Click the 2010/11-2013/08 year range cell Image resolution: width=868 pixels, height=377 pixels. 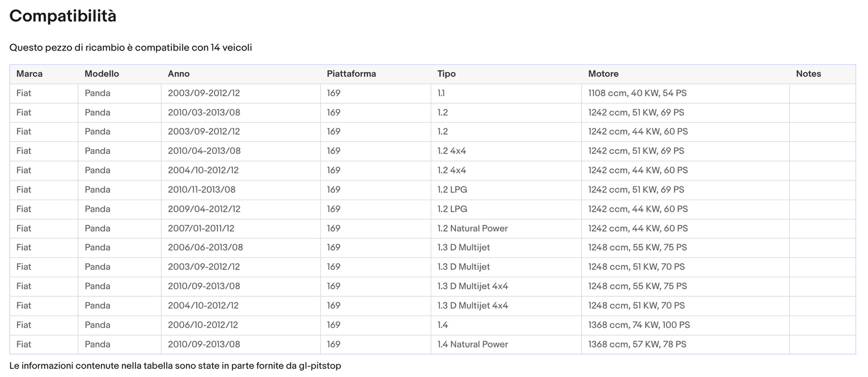tap(201, 190)
